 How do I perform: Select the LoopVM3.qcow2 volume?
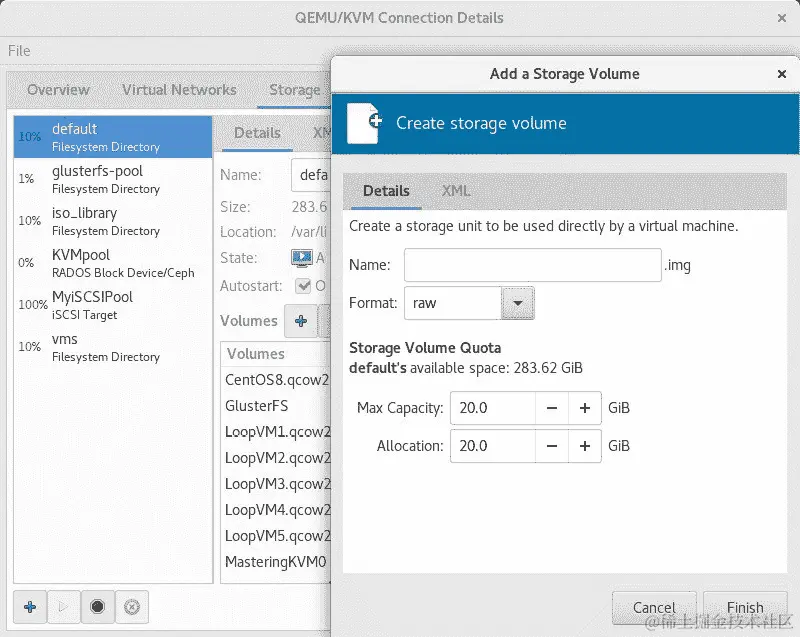tap(276, 484)
